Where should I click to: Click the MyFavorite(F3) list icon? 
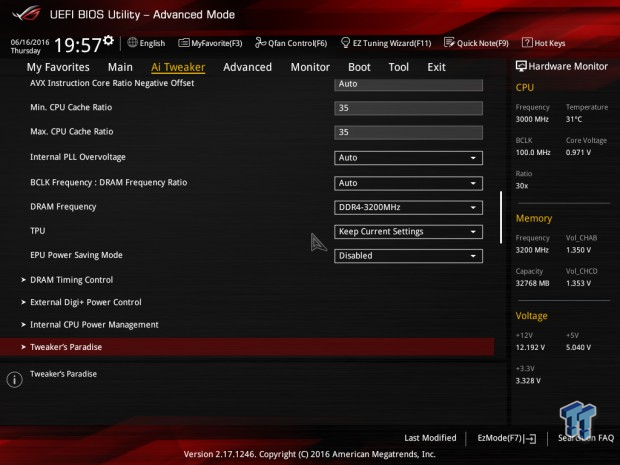[183, 43]
